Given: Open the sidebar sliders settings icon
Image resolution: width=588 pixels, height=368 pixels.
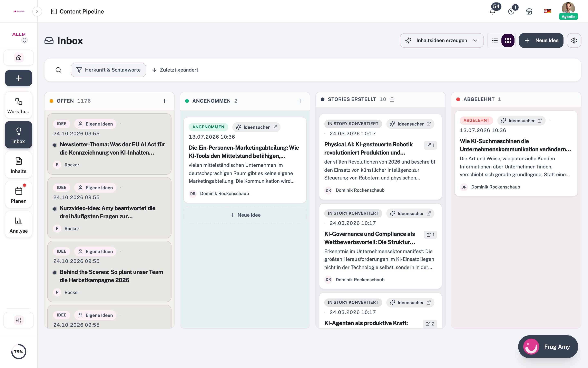Looking at the screenshot, I should (x=19, y=320).
